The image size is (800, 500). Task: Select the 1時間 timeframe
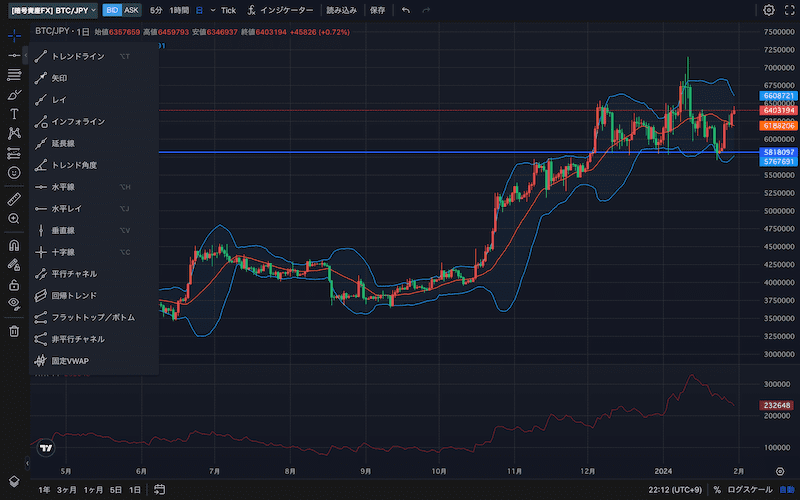[x=179, y=10]
